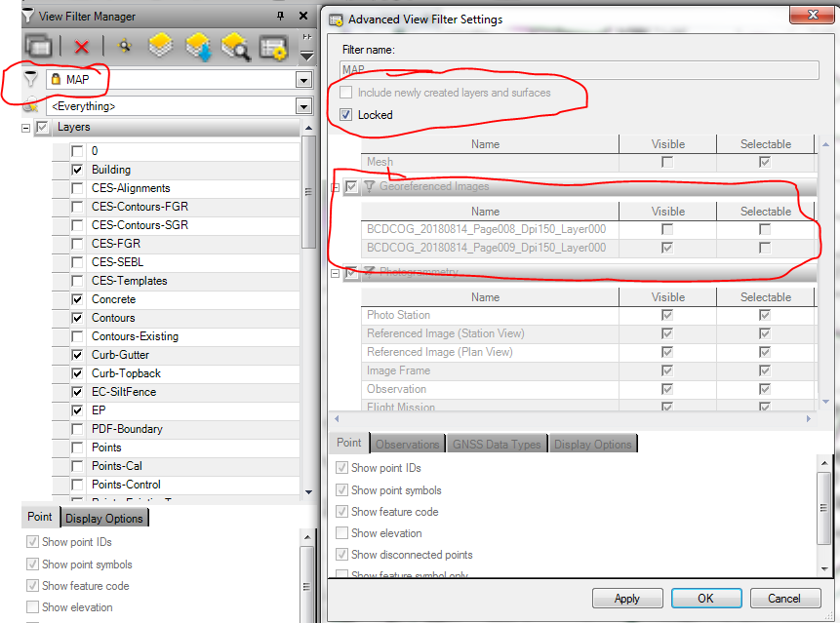The image size is (840, 623).
Task: Click the layer stack with blue arrow icon
Action: [x=198, y=46]
